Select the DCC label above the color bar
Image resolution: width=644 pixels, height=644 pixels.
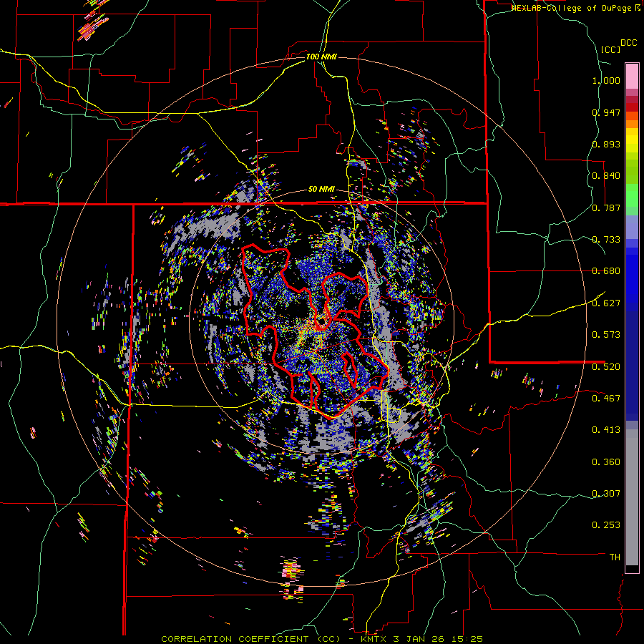click(628, 43)
